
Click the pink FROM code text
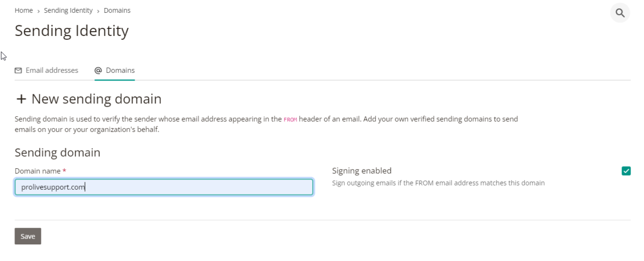click(290, 120)
